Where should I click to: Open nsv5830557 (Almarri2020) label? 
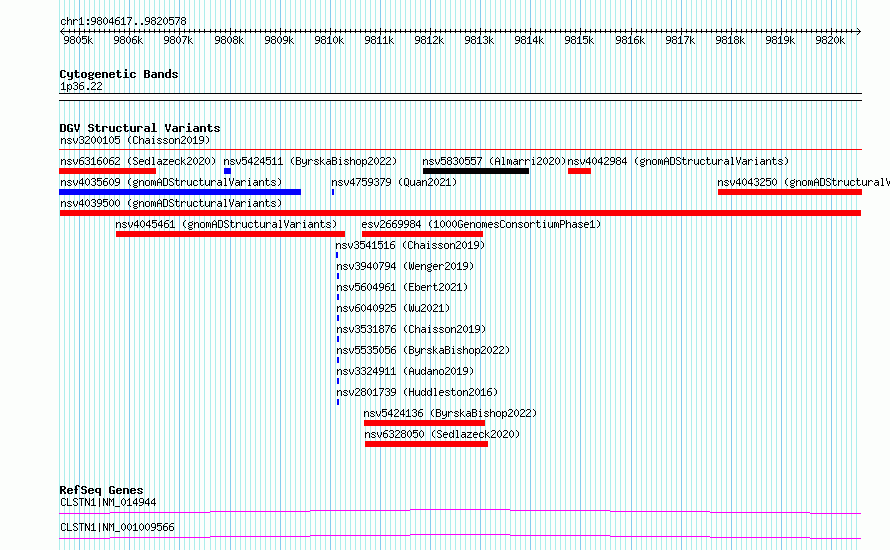(494, 161)
